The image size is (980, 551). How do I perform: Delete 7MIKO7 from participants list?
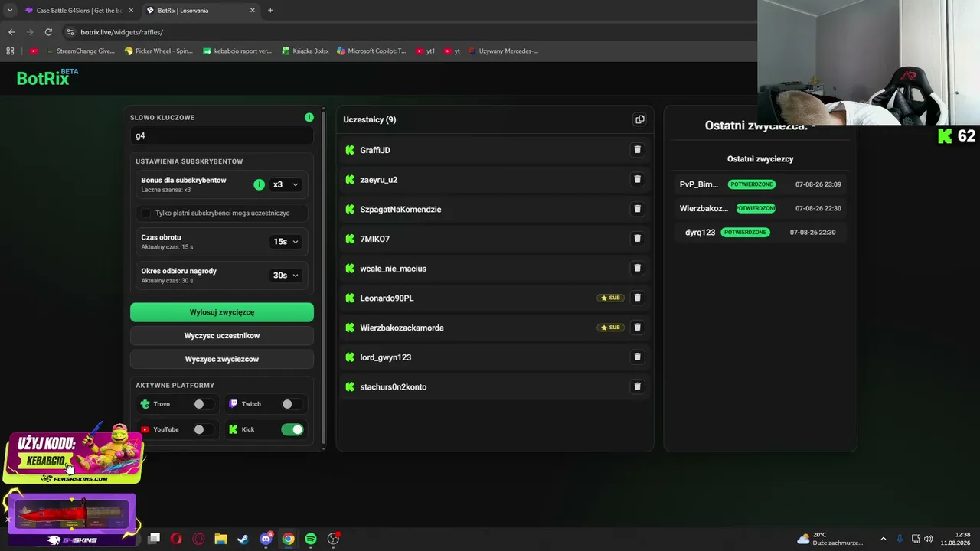coord(637,239)
